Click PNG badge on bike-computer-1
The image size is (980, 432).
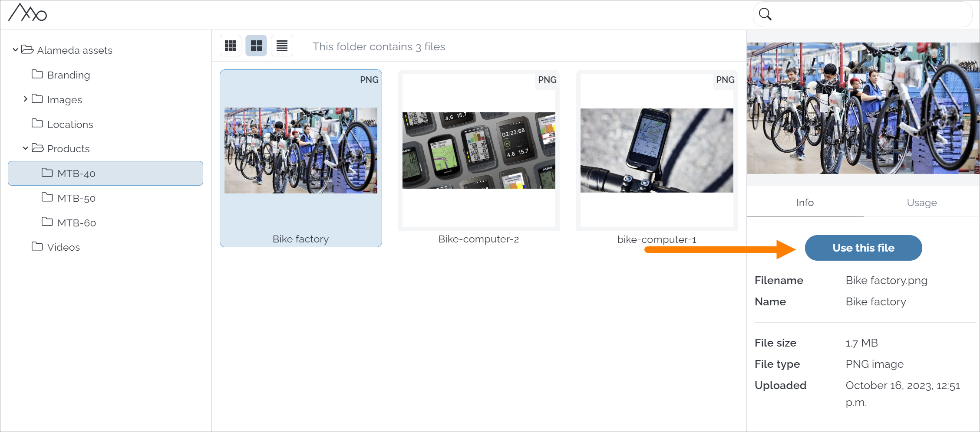725,80
